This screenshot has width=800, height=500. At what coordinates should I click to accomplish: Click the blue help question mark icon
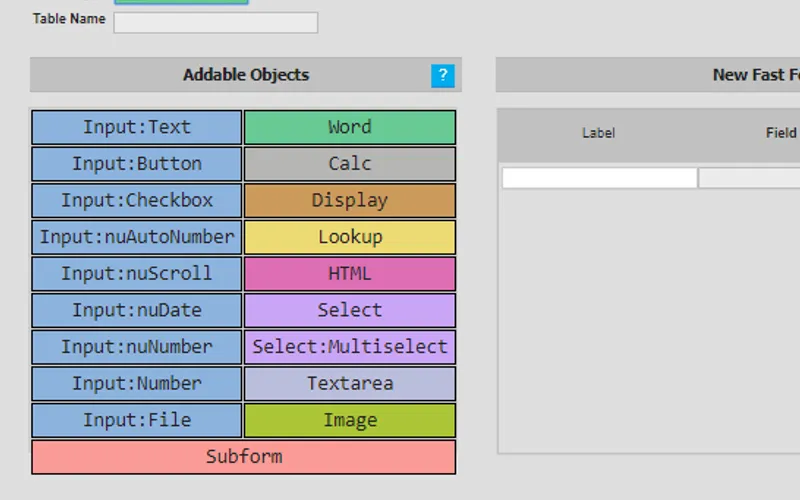pos(443,75)
